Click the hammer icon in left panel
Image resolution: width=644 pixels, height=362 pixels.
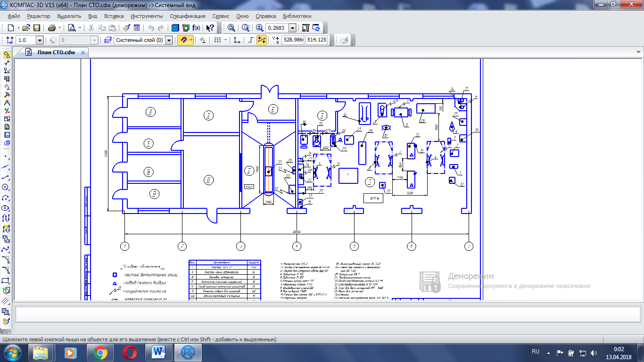pyautogui.click(x=7, y=94)
